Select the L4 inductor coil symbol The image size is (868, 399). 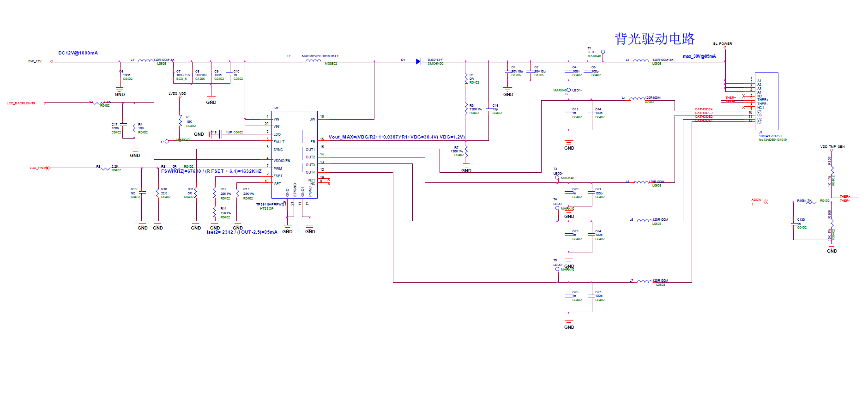click(x=637, y=98)
